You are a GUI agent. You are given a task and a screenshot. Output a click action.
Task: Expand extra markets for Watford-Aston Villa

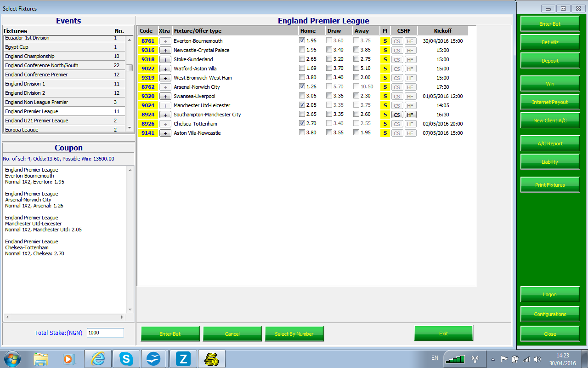[x=165, y=69]
